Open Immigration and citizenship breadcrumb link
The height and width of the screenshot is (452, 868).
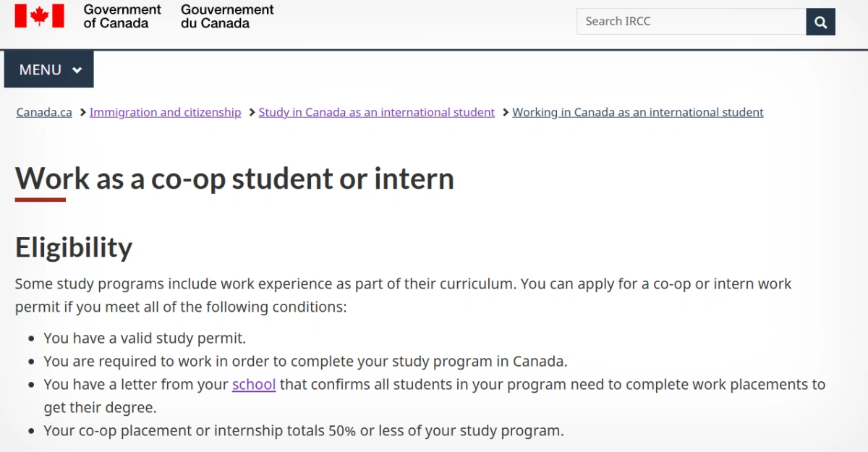tap(165, 112)
